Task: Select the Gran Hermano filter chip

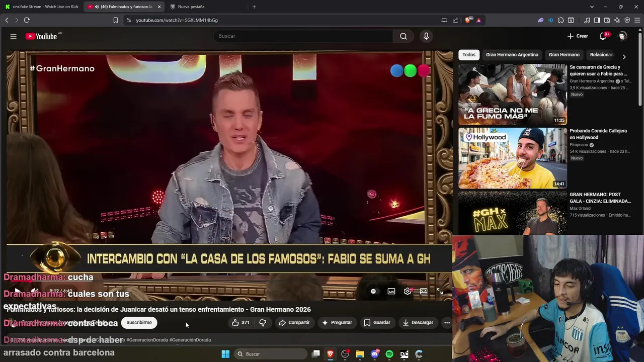Action: coord(564,55)
